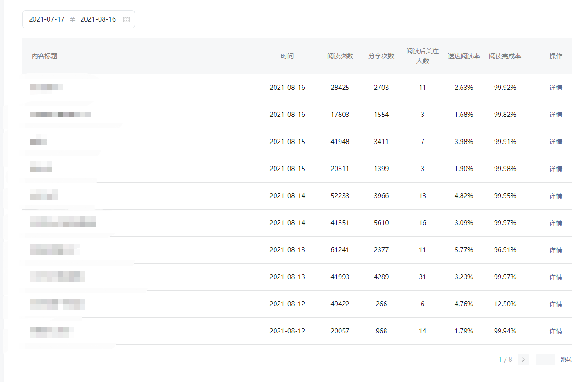Open 详情 for the 41993 reads row
The height and width of the screenshot is (382, 588).
555,277
